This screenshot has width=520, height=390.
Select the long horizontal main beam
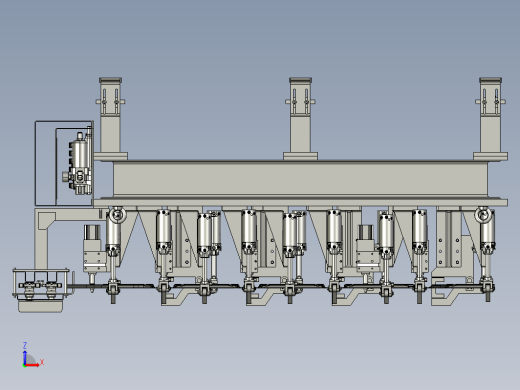click(300, 180)
